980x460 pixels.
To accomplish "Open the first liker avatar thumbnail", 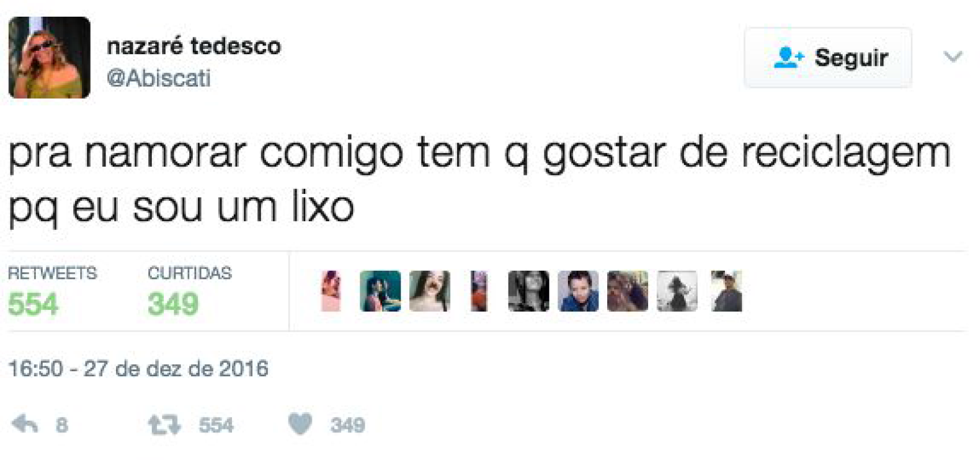I will point(331,291).
